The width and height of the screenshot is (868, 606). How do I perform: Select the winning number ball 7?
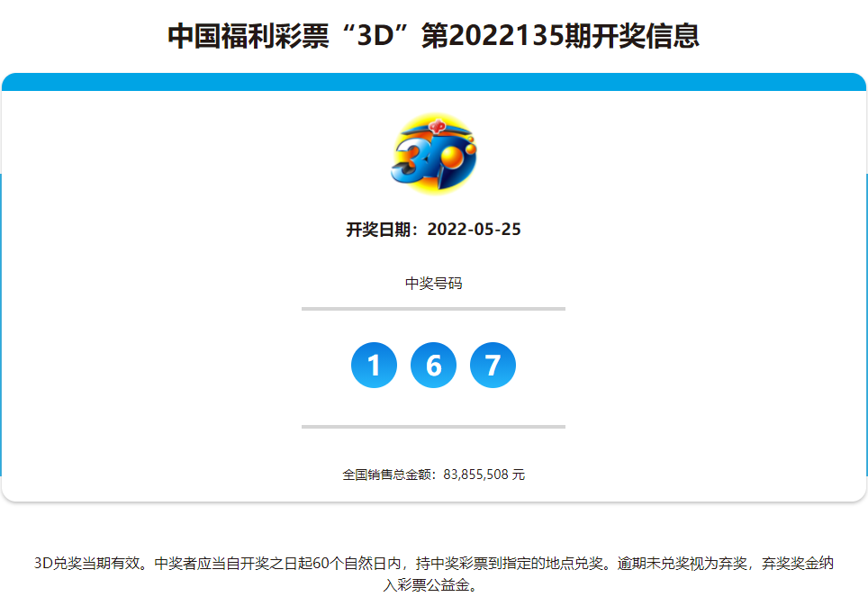(x=493, y=366)
